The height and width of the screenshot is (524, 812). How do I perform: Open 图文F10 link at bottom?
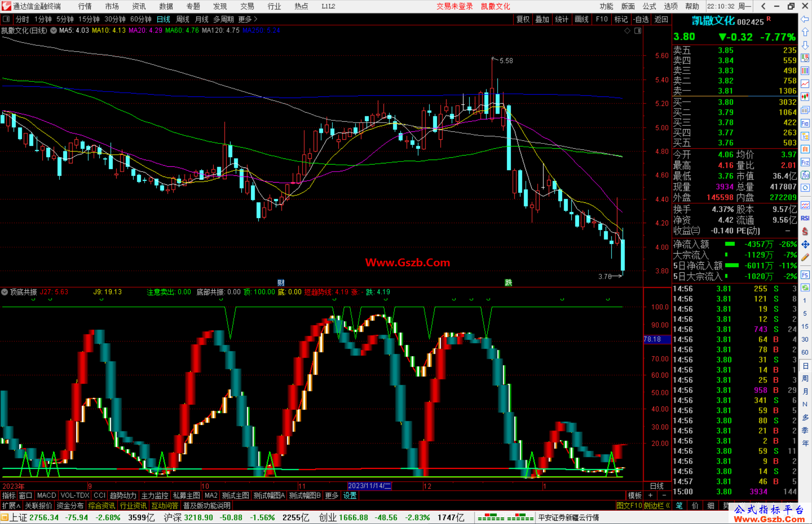[x=629, y=506]
